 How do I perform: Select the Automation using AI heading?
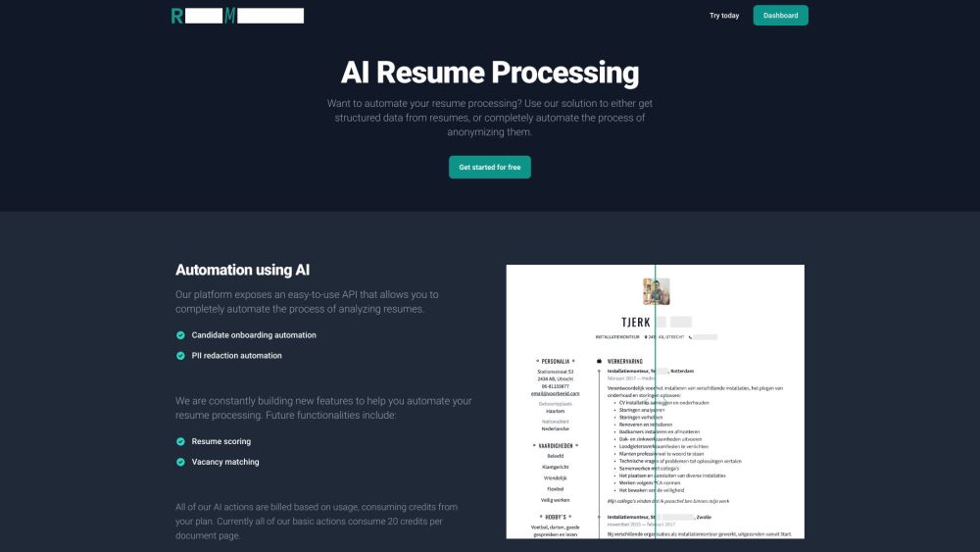point(242,270)
